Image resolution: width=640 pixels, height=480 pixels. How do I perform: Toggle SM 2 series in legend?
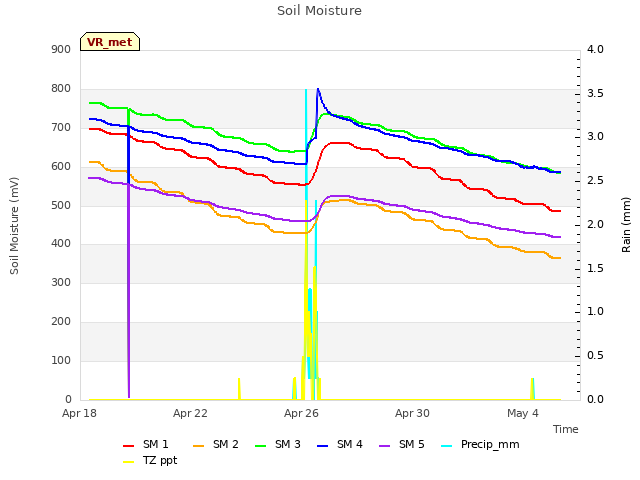point(216,444)
